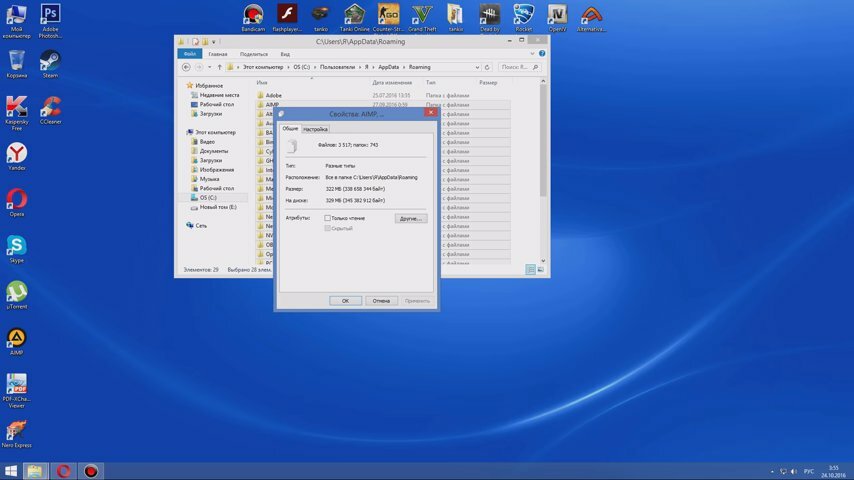
Task: Click 'Отмена' in the properties dialog
Action: [381, 301]
